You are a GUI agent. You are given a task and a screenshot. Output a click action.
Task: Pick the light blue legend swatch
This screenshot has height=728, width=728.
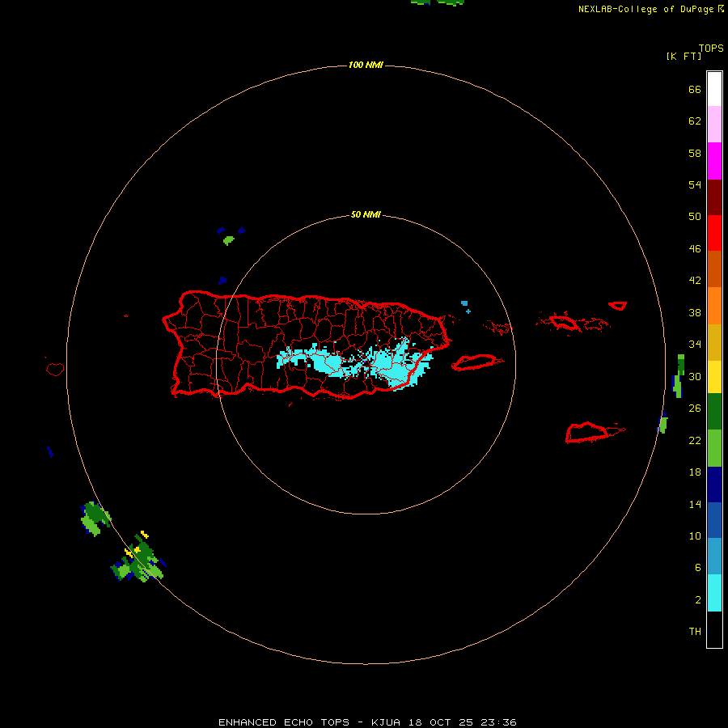(714, 557)
